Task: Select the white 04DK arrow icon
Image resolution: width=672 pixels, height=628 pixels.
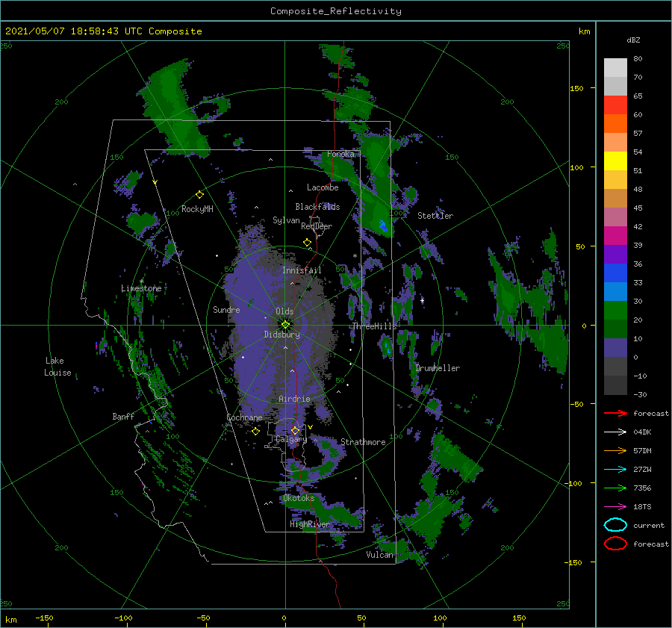Action: (x=615, y=432)
